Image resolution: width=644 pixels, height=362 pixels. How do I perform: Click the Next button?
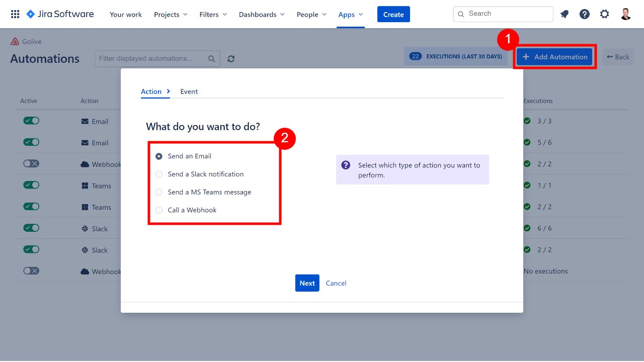[307, 283]
